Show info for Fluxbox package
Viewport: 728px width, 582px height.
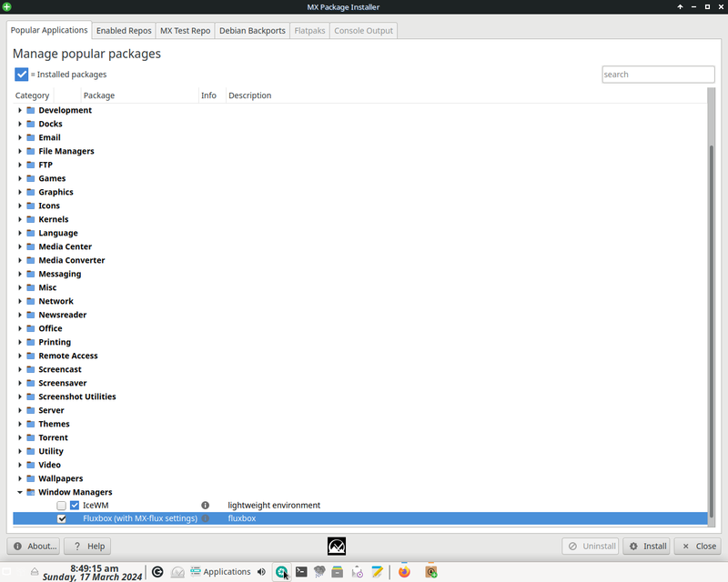[206, 518]
